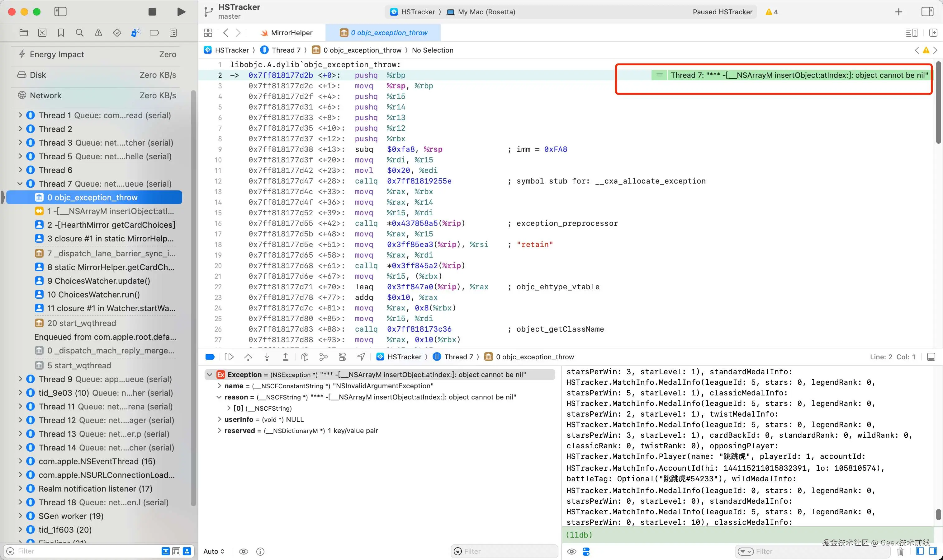Click the Simulate Location arrow icon
943x560 pixels.
[361, 357]
